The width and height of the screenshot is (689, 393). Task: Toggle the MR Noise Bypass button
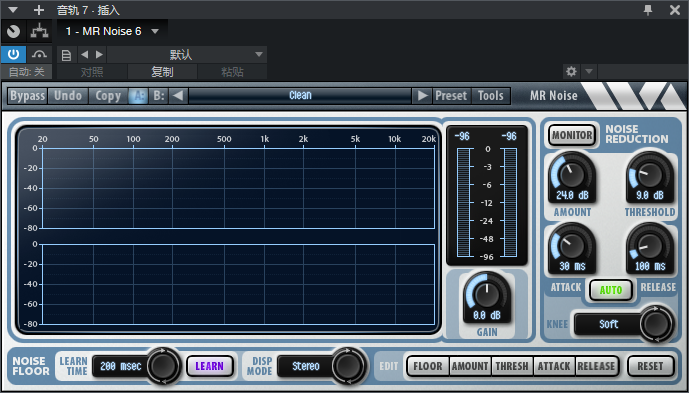27,96
